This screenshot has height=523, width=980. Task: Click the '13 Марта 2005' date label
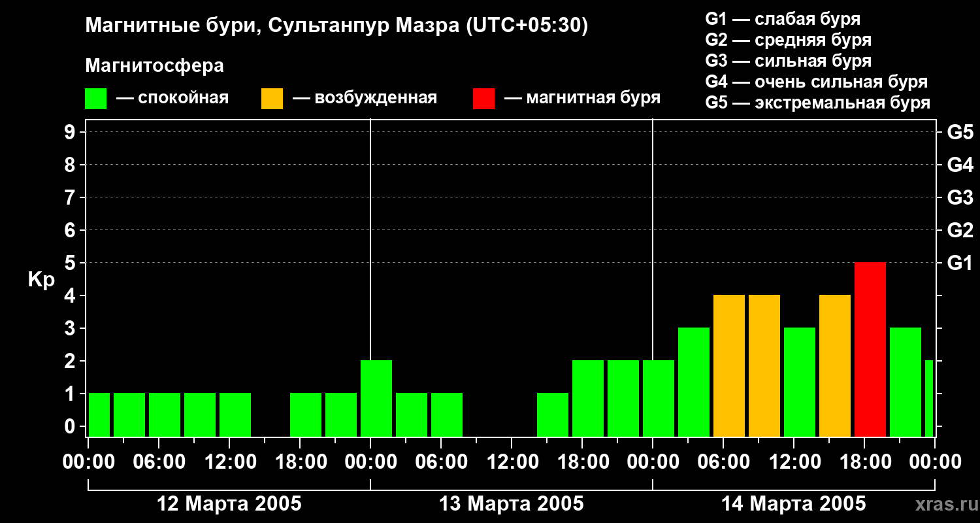tap(512, 504)
